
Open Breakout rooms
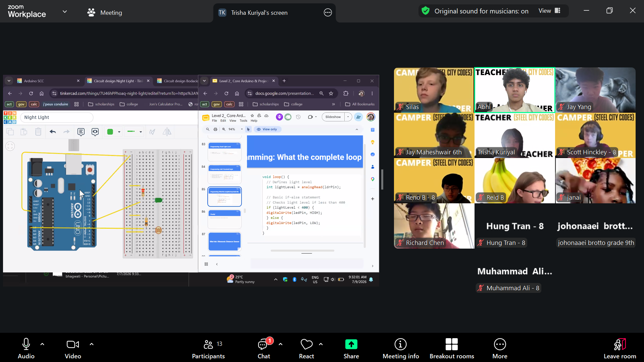[452, 348]
